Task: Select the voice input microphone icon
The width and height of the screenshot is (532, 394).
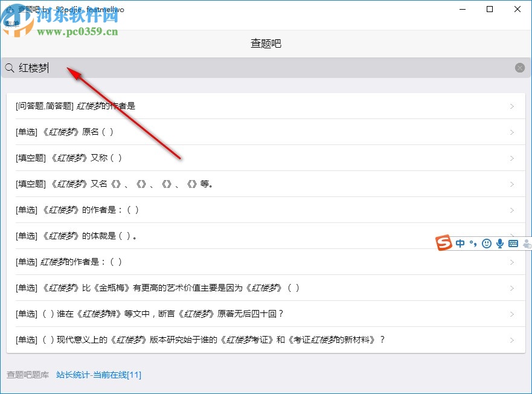Action: (x=499, y=244)
